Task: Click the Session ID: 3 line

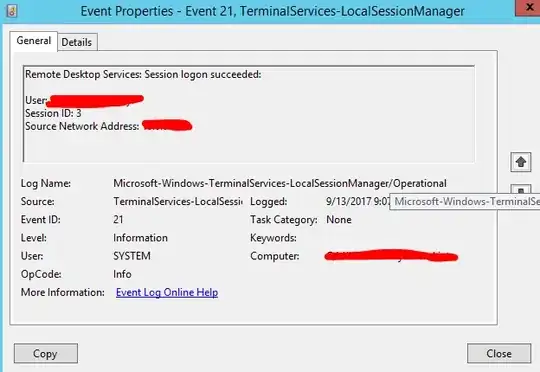Action: [x=53, y=113]
